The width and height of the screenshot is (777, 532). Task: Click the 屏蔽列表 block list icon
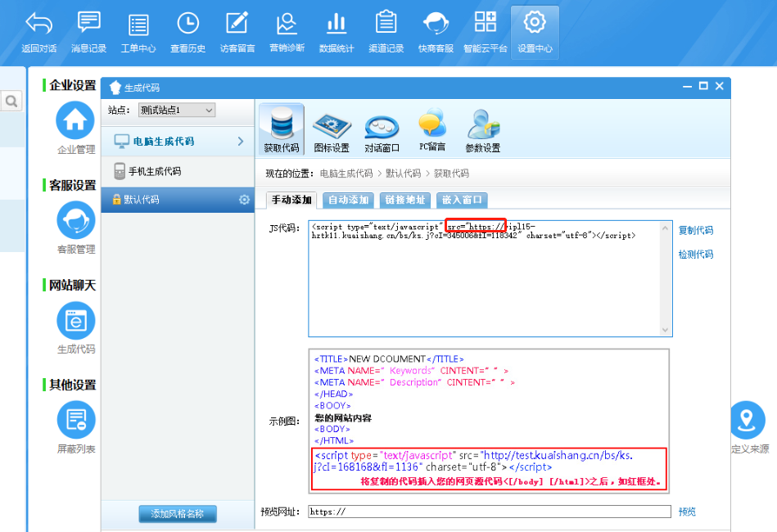[76, 420]
